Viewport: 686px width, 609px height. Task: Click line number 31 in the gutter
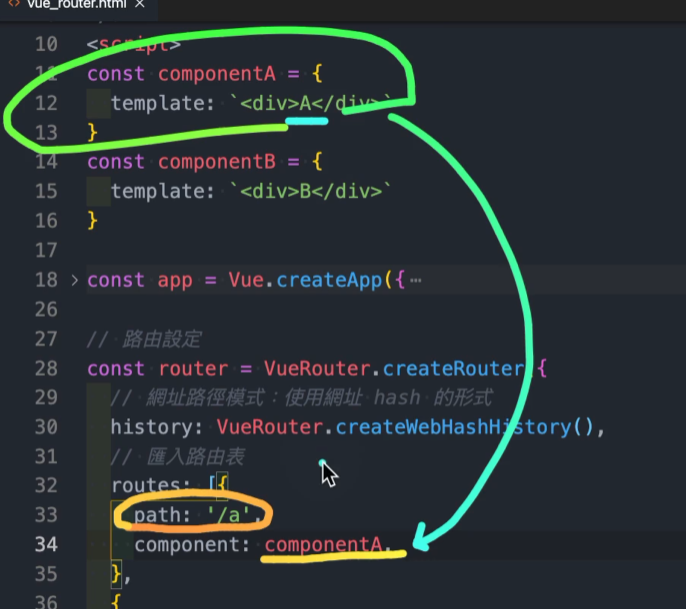[46, 456]
